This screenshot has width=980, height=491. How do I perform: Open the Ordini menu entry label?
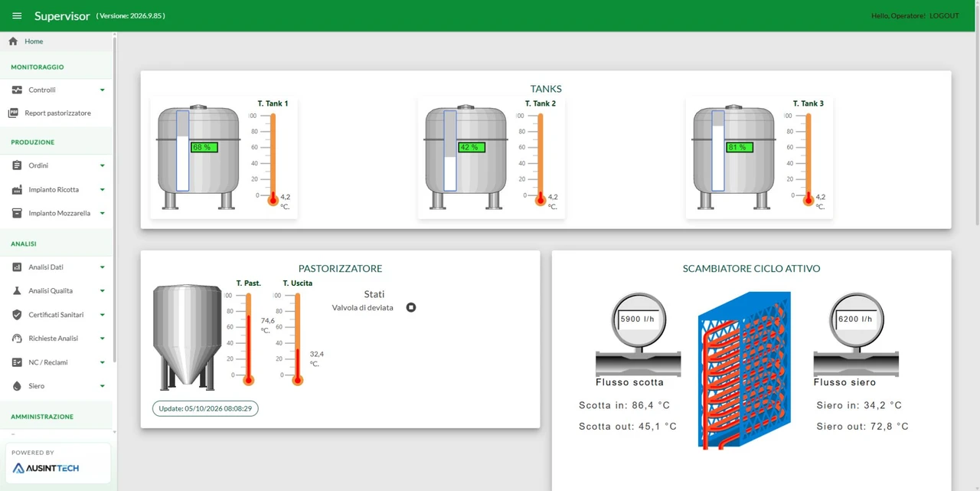(38, 165)
